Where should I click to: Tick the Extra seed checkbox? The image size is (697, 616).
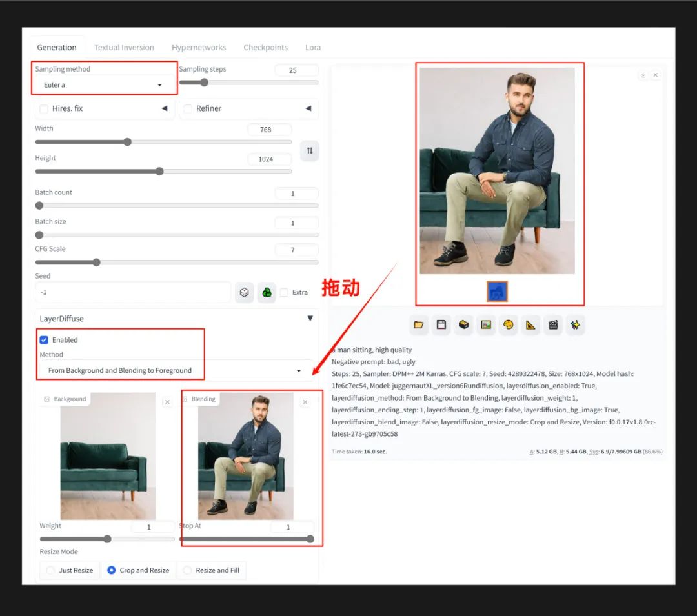284,292
